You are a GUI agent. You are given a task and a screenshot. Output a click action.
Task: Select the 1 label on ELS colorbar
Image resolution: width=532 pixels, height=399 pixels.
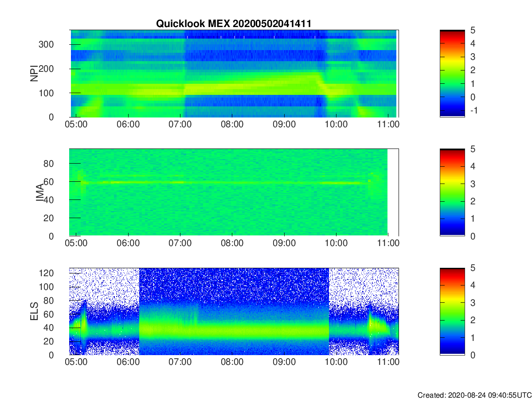coord(472,337)
